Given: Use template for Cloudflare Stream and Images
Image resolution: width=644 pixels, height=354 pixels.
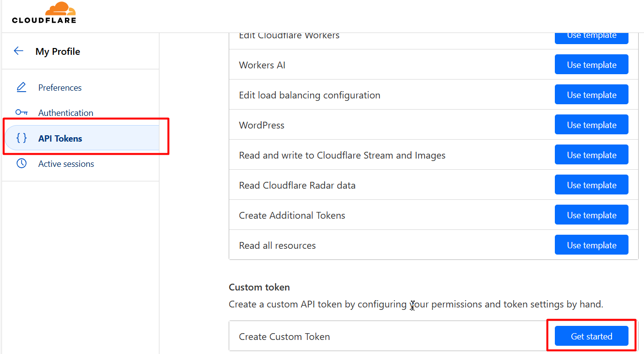Looking at the screenshot, I should [x=592, y=155].
